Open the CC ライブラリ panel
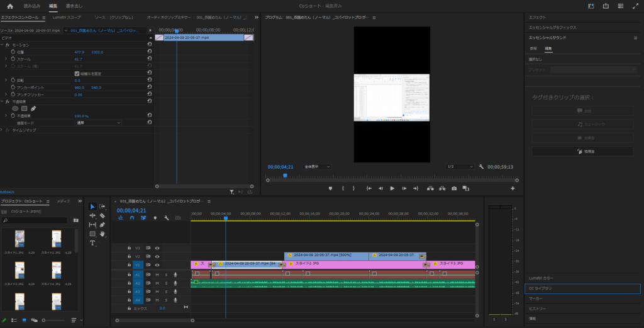This screenshot has width=644, height=328. point(540,288)
